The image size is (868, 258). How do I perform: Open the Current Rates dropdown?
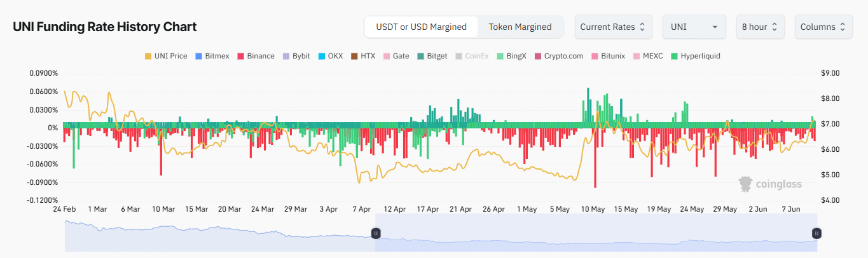click(613, 27)
